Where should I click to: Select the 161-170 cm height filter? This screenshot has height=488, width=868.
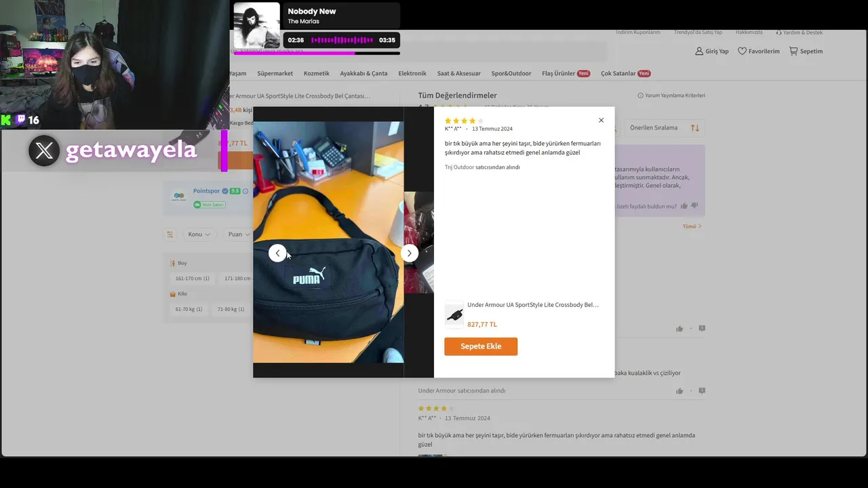193,279
